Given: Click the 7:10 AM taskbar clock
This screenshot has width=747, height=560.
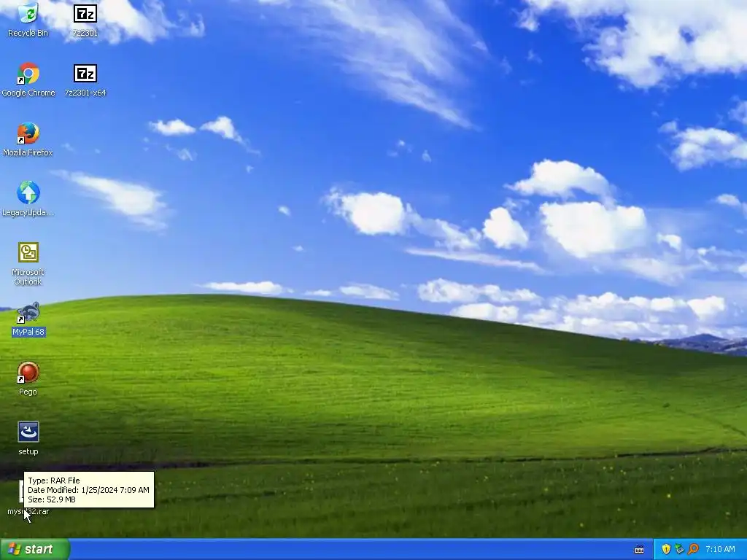Looking at the screenshot, I should pyautogui.click(x=720, y=549).
